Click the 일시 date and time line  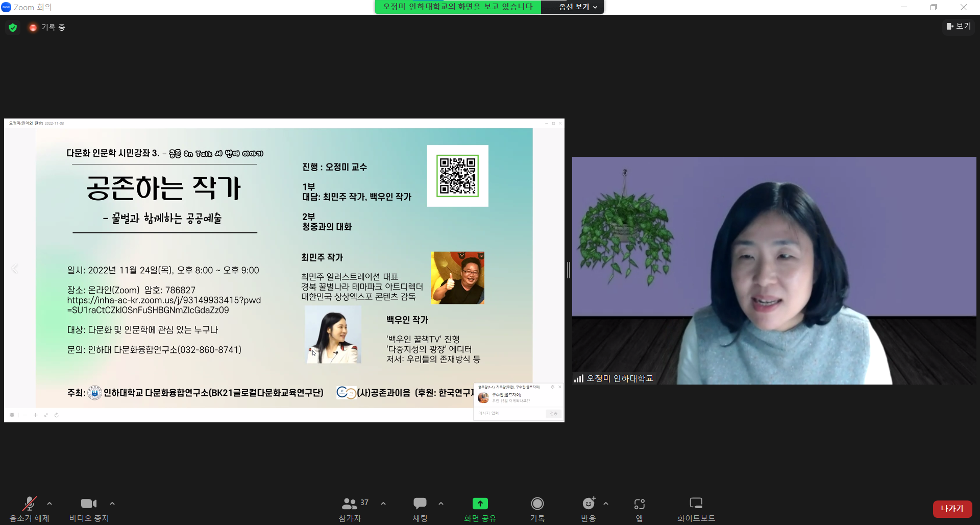point(163,270)
